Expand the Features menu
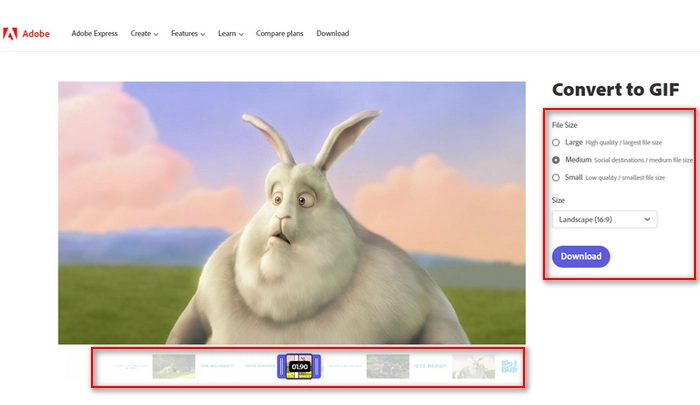 188,33
